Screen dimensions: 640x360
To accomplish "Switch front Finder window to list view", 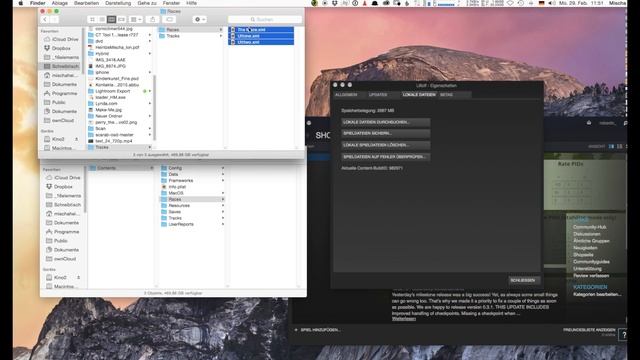I will pyautogui.click(x=102, y=20).
